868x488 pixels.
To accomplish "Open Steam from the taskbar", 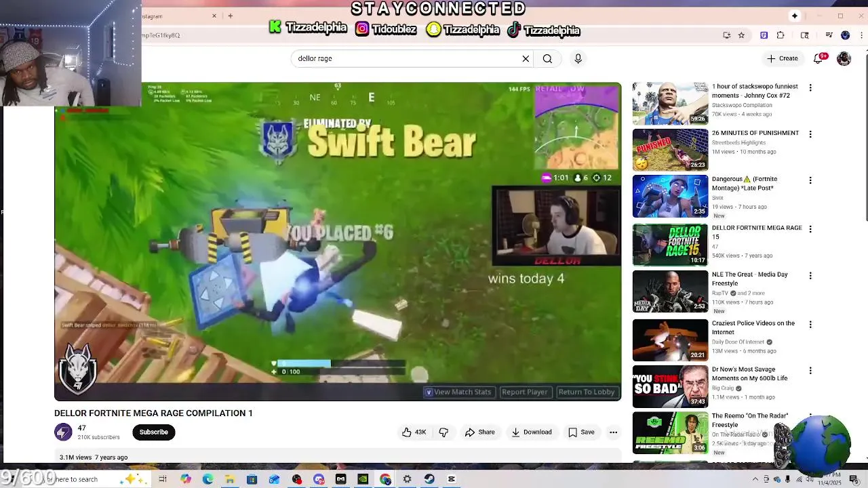I will [x=429, y=479].
